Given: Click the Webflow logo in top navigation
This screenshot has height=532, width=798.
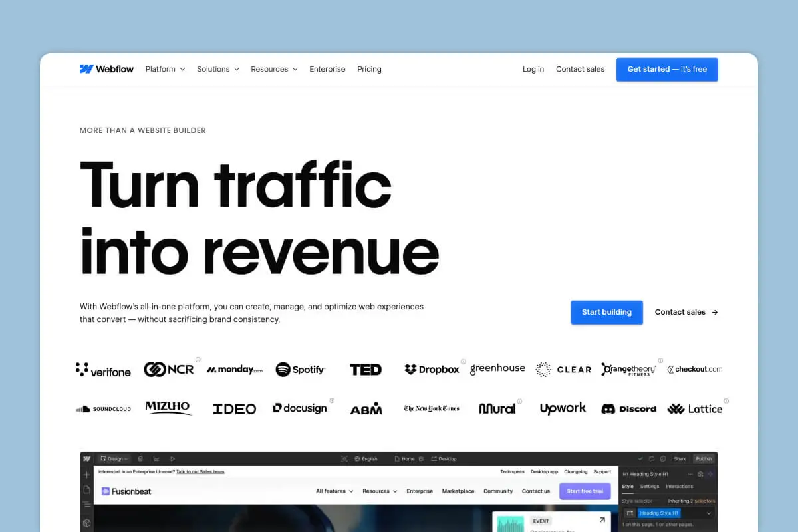Looking at the screenshot, I should pyautogui.click(x=106, y=69).
